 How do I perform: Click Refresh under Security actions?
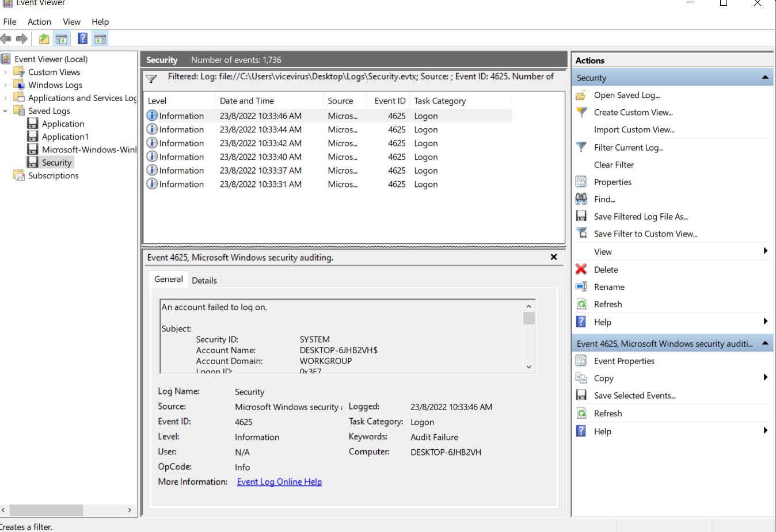pyautogui.click(x=608, y=304)
